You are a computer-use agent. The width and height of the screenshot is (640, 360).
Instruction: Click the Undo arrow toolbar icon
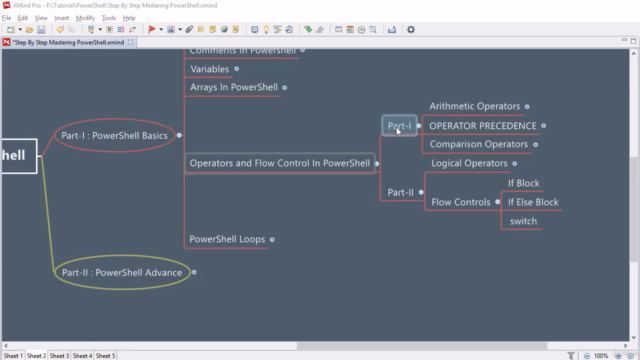click(60, 29)
